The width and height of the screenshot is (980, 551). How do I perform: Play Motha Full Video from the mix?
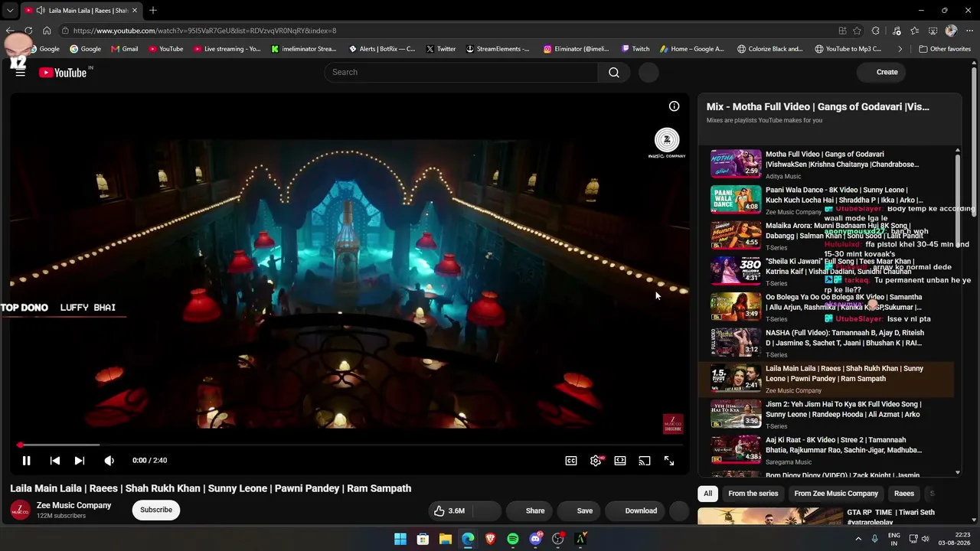click(827, 164)
